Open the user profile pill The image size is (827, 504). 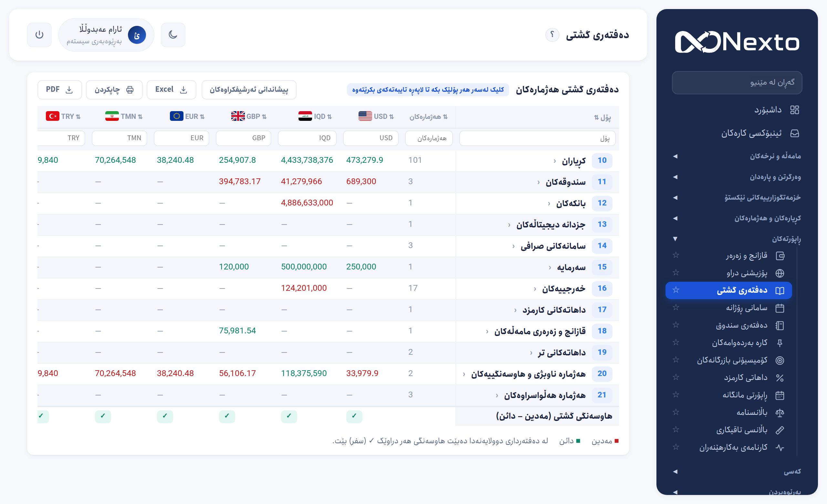[106, 35]
